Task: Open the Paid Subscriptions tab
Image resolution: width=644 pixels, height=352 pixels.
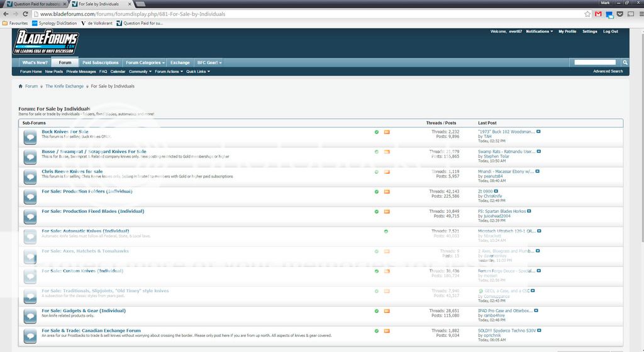Action: click(100, 62)
